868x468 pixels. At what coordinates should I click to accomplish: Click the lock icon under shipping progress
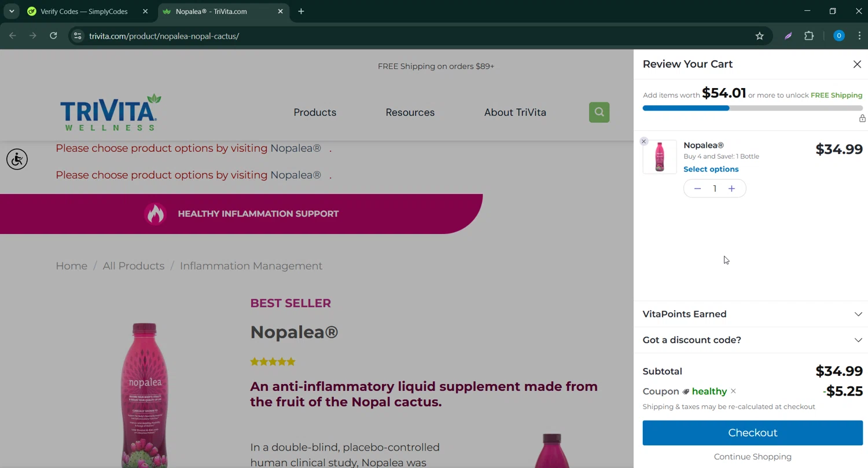tap(862, 118)
